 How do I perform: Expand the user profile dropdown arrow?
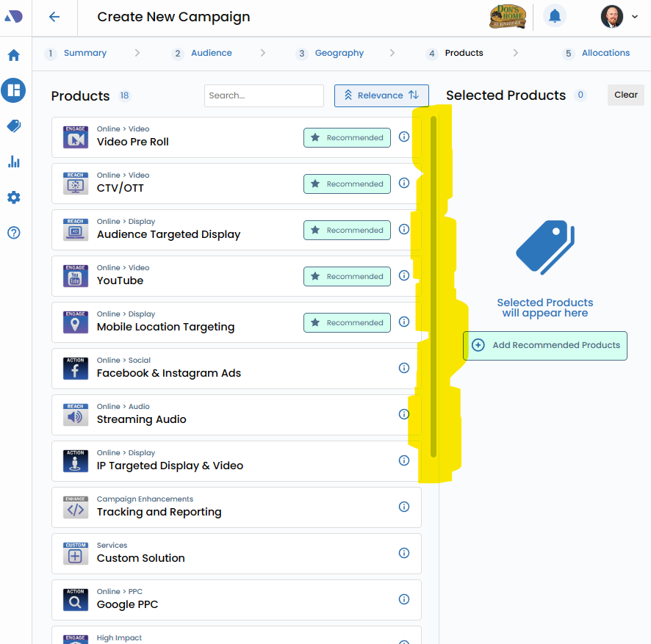[635, 17]
